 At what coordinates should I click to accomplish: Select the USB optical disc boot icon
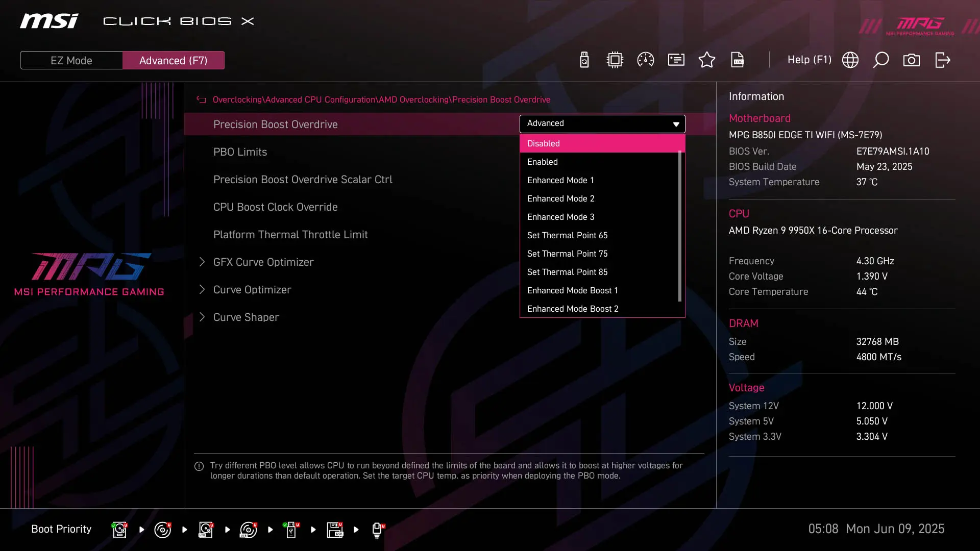coord(249,530)
